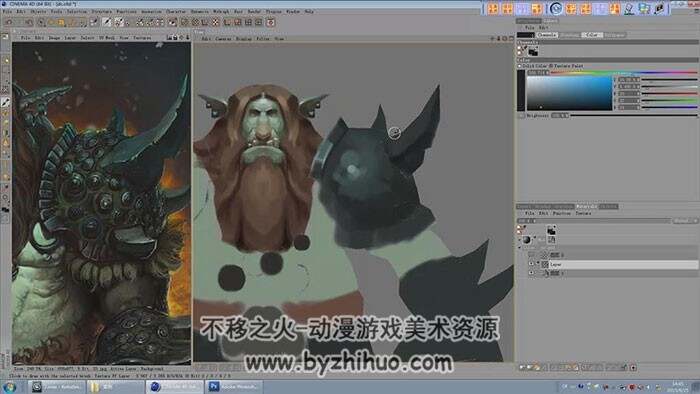The height and width of the screenshot is (394, 700).
Task: Open the Function menu in Materials panel
Action: (562, 214)
